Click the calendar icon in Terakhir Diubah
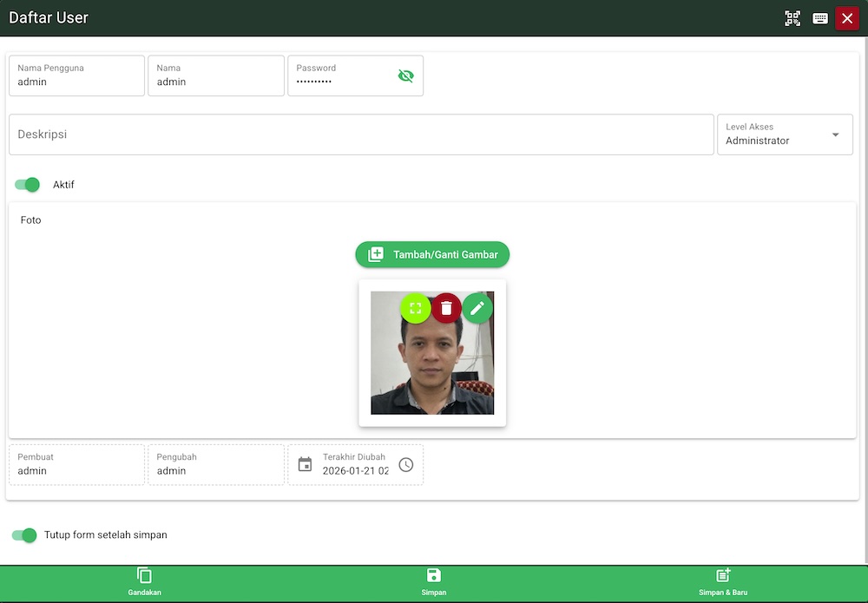Viewport: 868px width, 603px height. click(x=305, y=464)
